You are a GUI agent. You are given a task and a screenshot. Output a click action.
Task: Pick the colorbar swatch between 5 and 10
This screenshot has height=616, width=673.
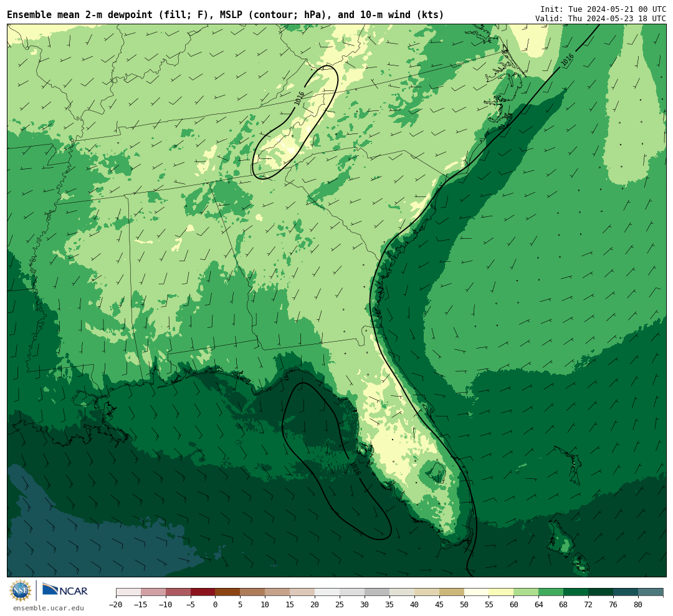tap(253, 592)
